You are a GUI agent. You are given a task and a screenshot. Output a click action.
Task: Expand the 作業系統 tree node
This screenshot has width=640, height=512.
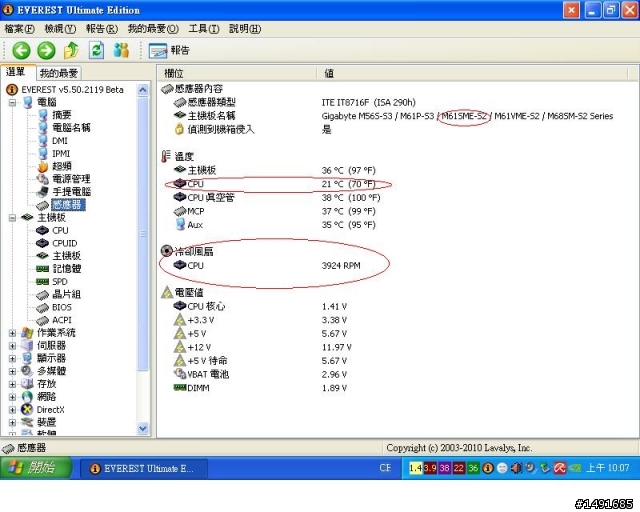12,333
